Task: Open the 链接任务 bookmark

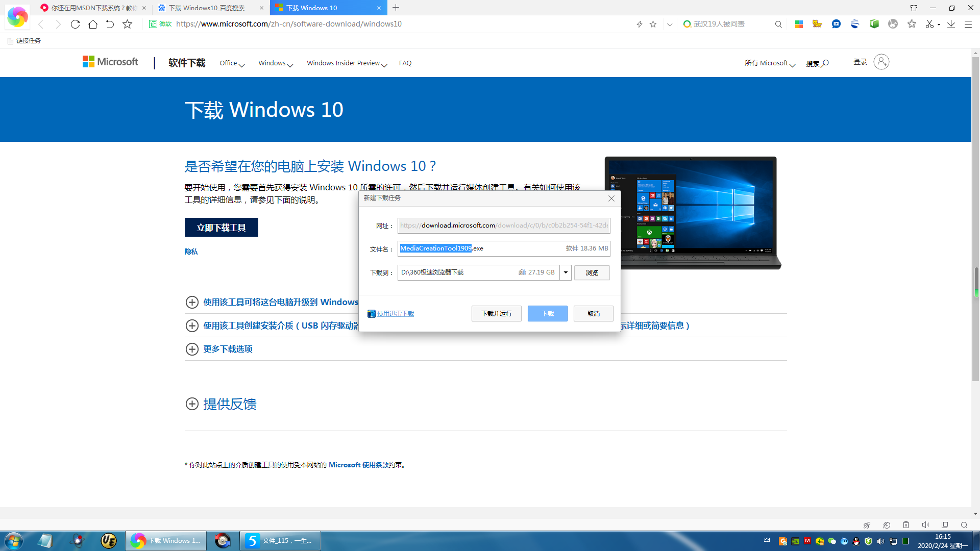Action: [x=24, y=41]
